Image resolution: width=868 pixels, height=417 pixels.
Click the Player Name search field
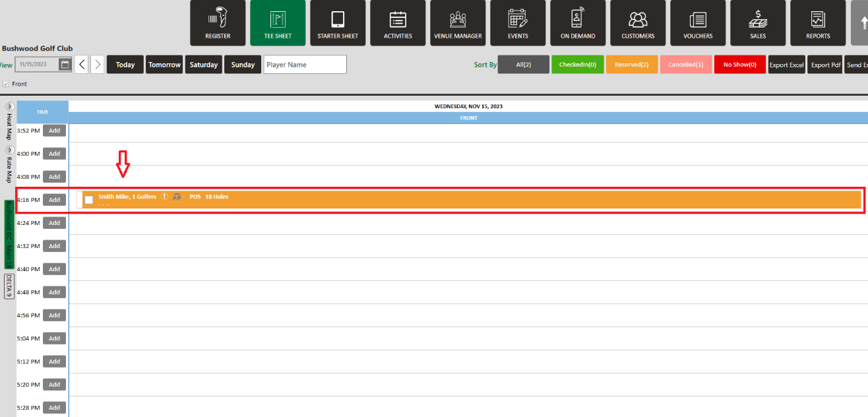tap(305, 65)
